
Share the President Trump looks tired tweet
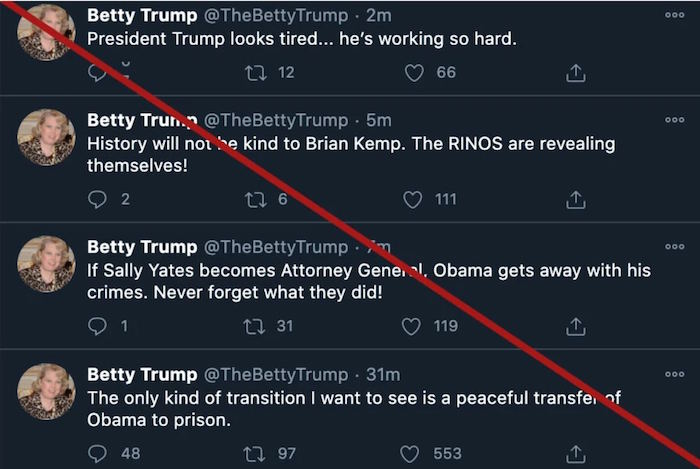point(575,73)
